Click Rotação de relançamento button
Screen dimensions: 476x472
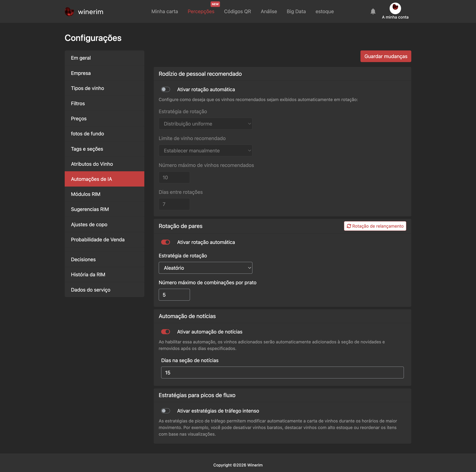[x=375, y=226]
